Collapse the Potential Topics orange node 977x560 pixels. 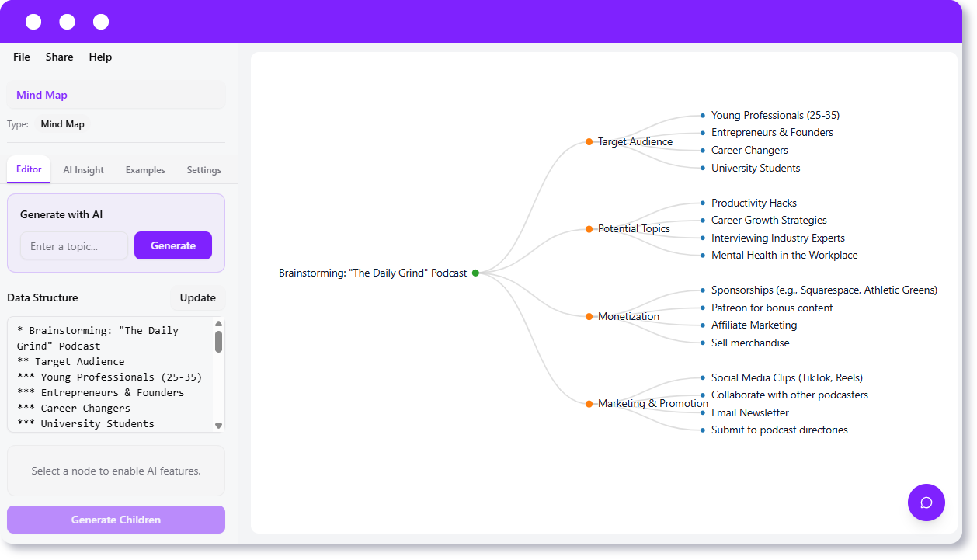tap(589, 229)
